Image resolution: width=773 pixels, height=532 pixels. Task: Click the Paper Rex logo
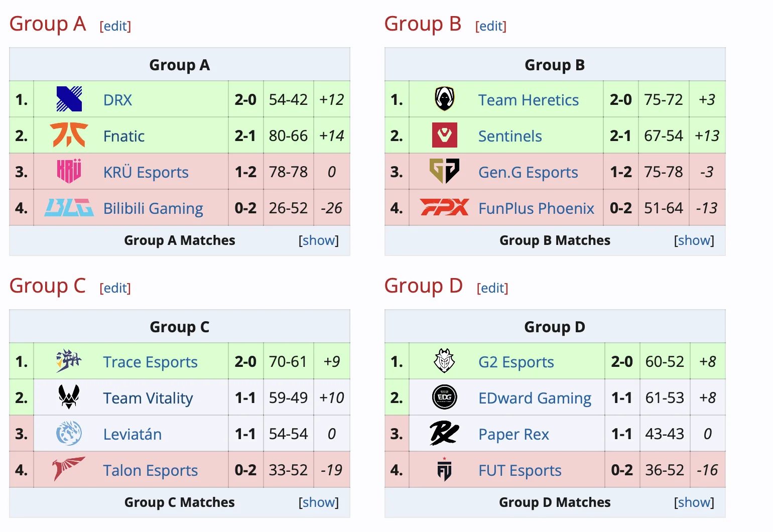coord(444,433)
